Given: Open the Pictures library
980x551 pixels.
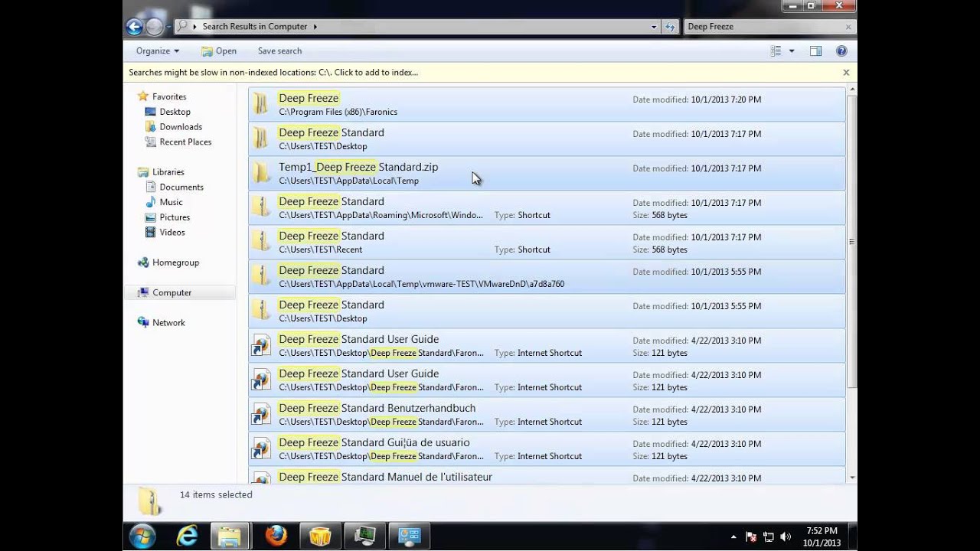Looking at the screenshot, I should 175,217.
